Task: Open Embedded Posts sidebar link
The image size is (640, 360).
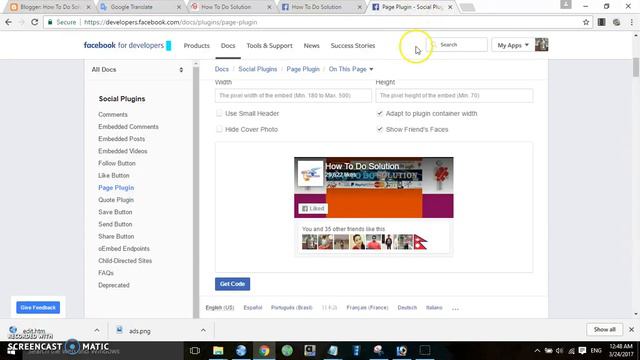Action: click(x=121, y=139)
